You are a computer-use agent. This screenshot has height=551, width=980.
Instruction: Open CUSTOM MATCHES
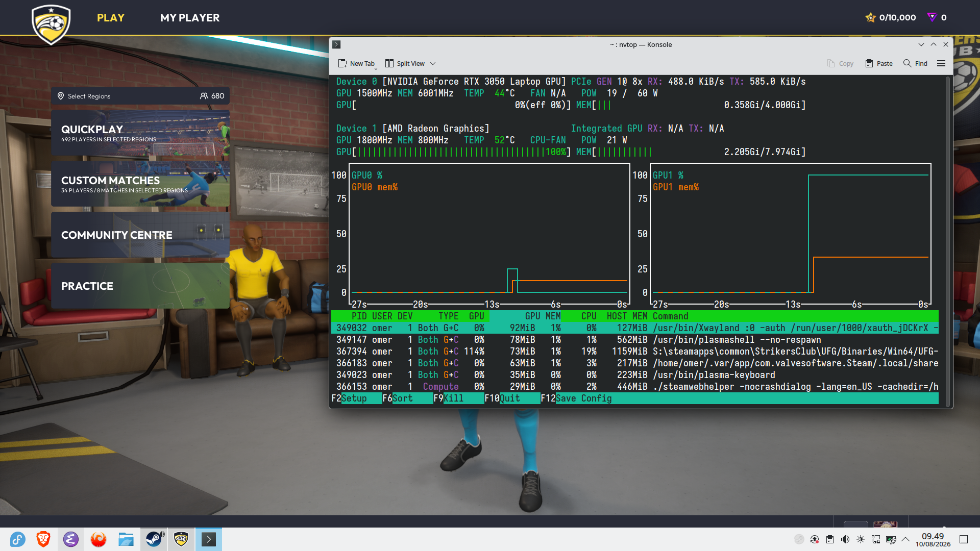140,184
